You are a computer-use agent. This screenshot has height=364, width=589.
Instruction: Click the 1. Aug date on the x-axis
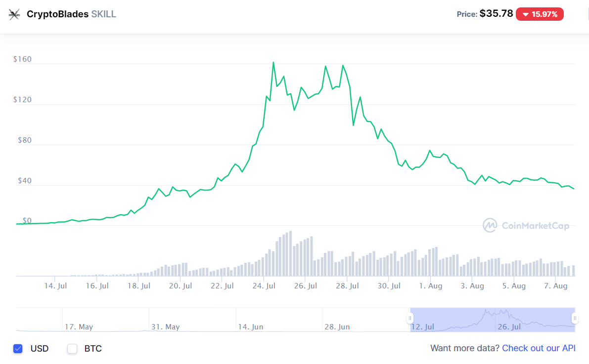coord(431,286)
